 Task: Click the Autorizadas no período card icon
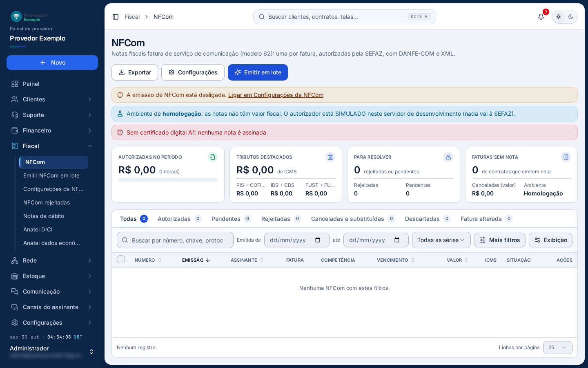213,157
